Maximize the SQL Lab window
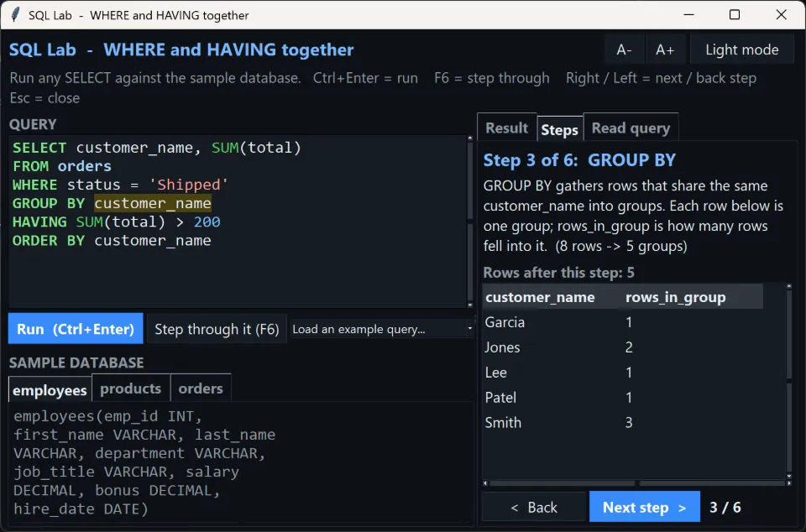Image resolution: width=806 pixels, height=532 pixels. pos(735,14)
